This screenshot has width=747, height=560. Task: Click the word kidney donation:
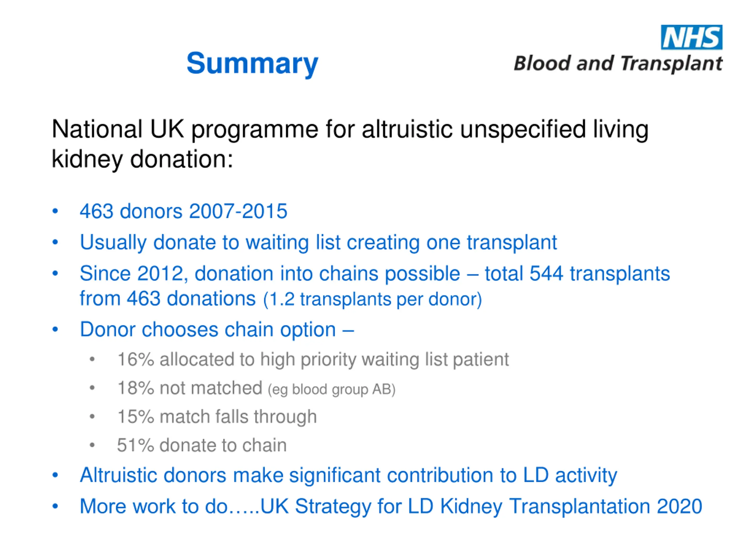coord(142,159)
